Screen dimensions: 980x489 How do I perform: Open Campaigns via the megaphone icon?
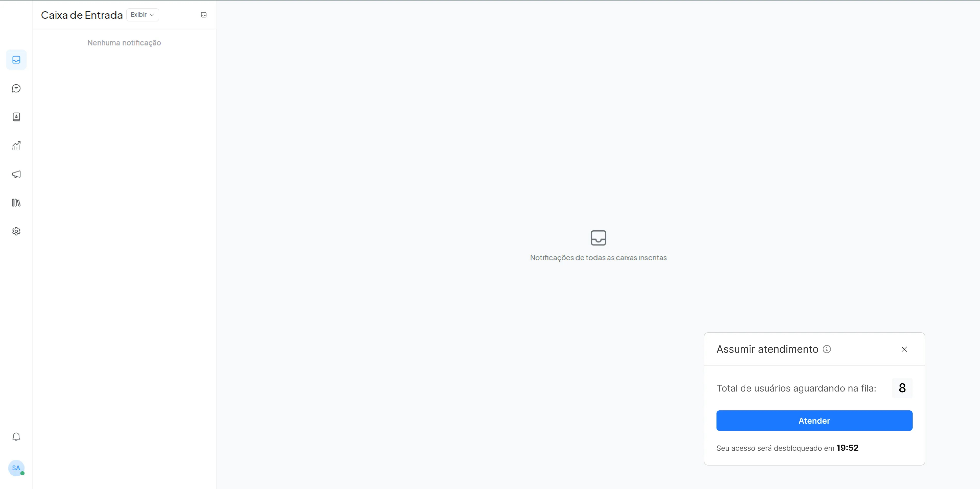(16, 174)
